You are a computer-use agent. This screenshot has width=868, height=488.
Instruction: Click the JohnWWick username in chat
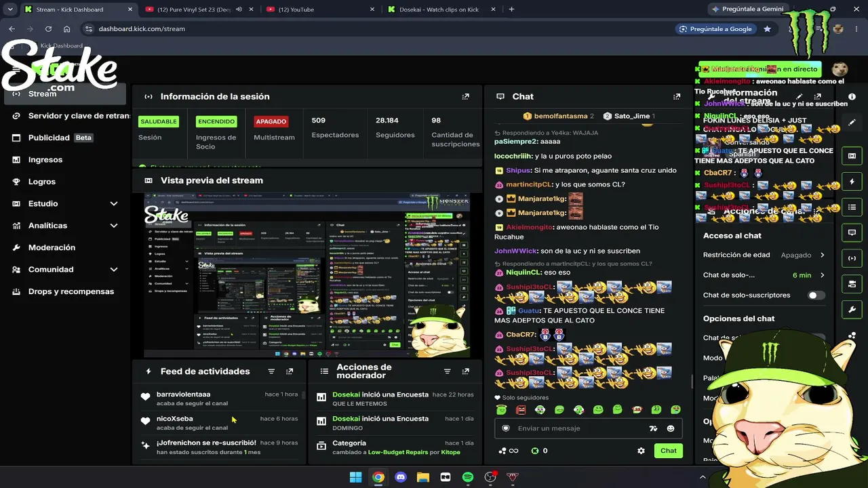(x=515, y=251)
